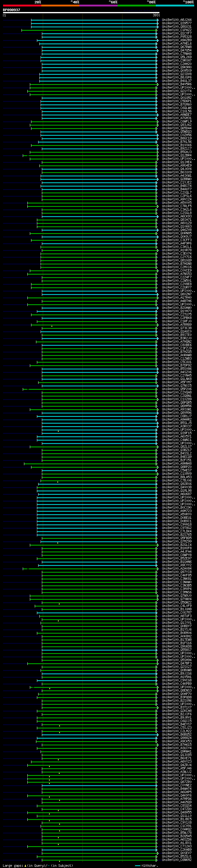This screenshot has width=197, height=868.
Task: Open the UniRef100_Q8GU31 hit label
Action: point(177,26)
